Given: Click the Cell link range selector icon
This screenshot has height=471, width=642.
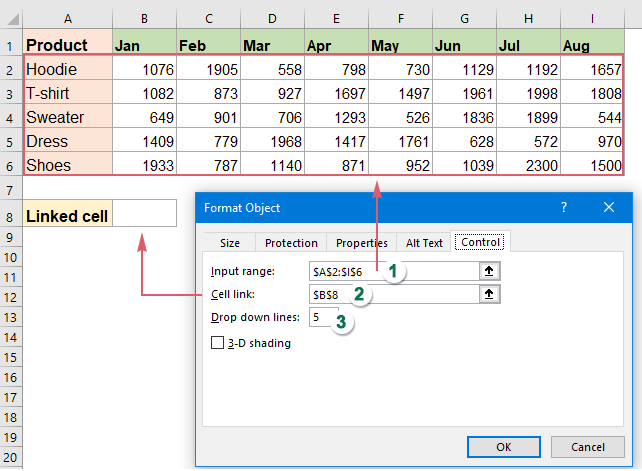Looking at the screenshot, I should pos(490,294).
